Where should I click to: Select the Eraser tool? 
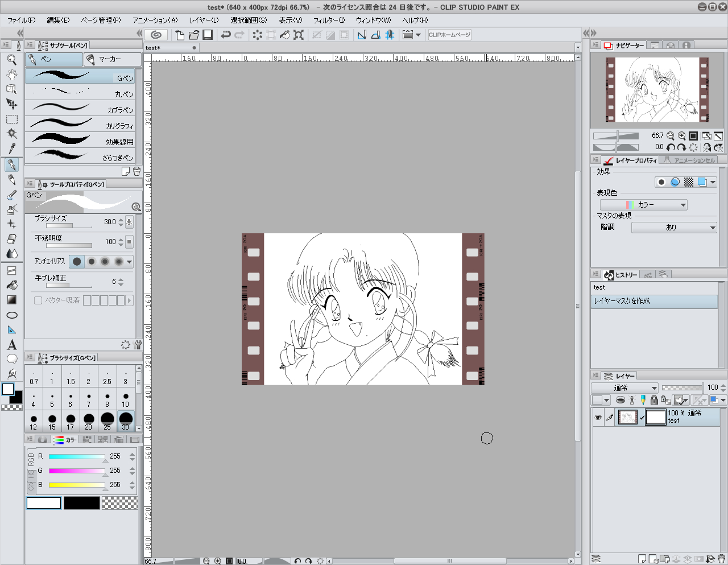[11, 239]
